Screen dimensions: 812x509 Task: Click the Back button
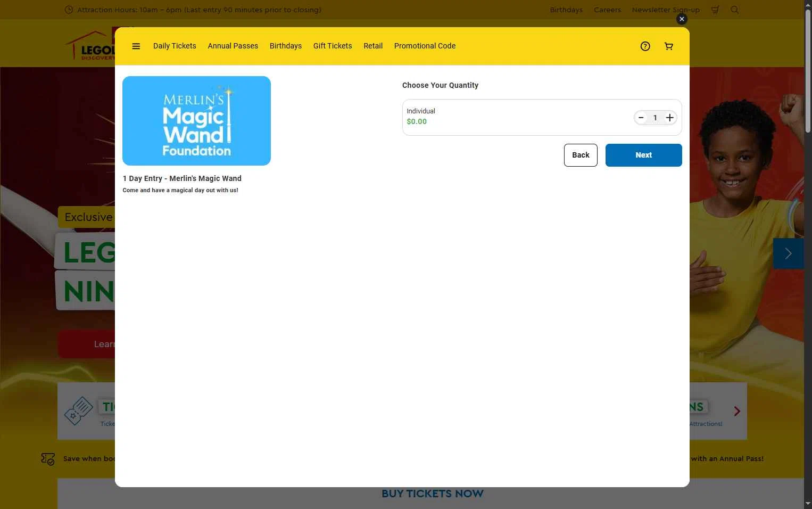click(581, 155)
